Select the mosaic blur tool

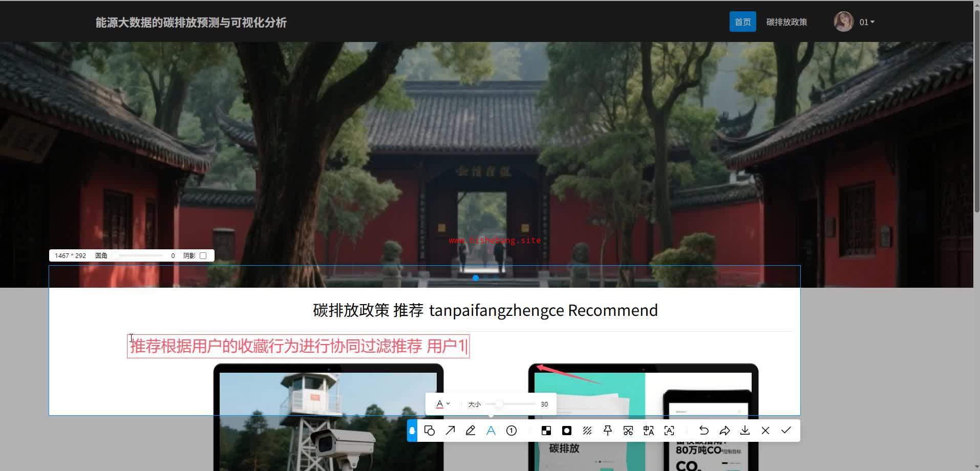(x=546, y=431)
